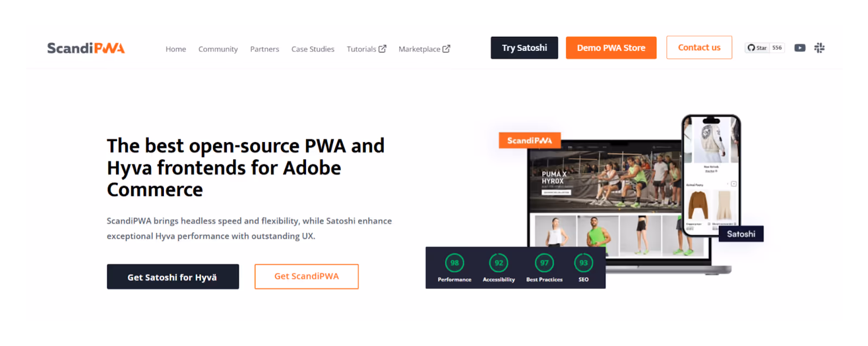The image size is (868, 346).
Task: Open the Community menu item
Action: (x=218, y=49)
